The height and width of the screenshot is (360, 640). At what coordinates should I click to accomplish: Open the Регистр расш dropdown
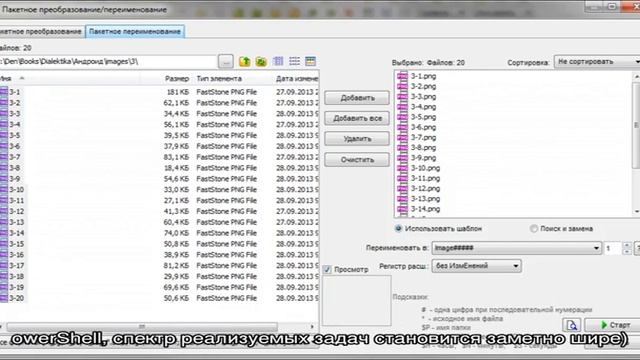click(476, 266)
